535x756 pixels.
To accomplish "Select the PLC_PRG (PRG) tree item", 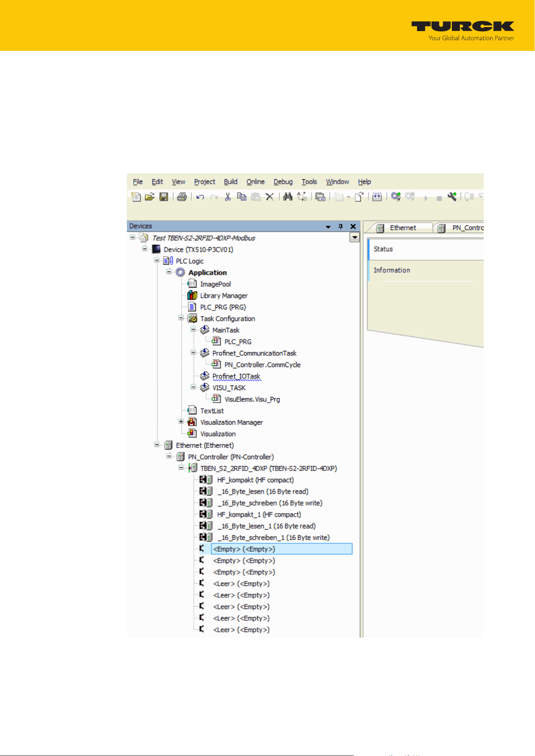I will 223,307.
